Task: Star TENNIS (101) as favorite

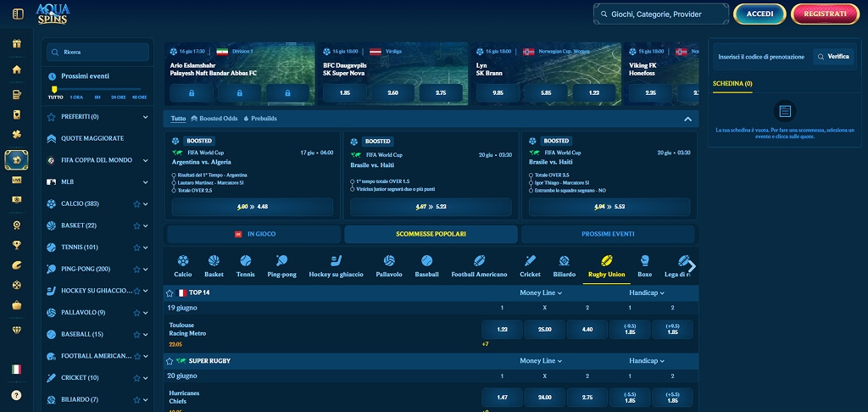Action: tap(136, 247)
